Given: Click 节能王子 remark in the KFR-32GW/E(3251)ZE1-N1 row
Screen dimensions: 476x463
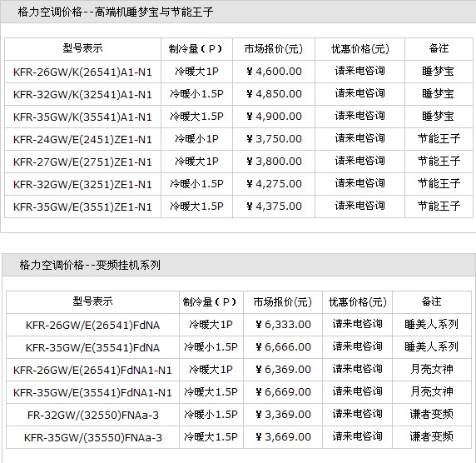Looking at the screenshot, I should pyautogui.click(x=439, y=183).
